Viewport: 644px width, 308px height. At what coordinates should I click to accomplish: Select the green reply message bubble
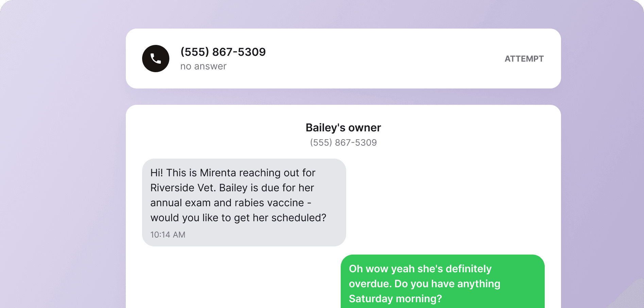pyautogui.click(x=443, y=281)
